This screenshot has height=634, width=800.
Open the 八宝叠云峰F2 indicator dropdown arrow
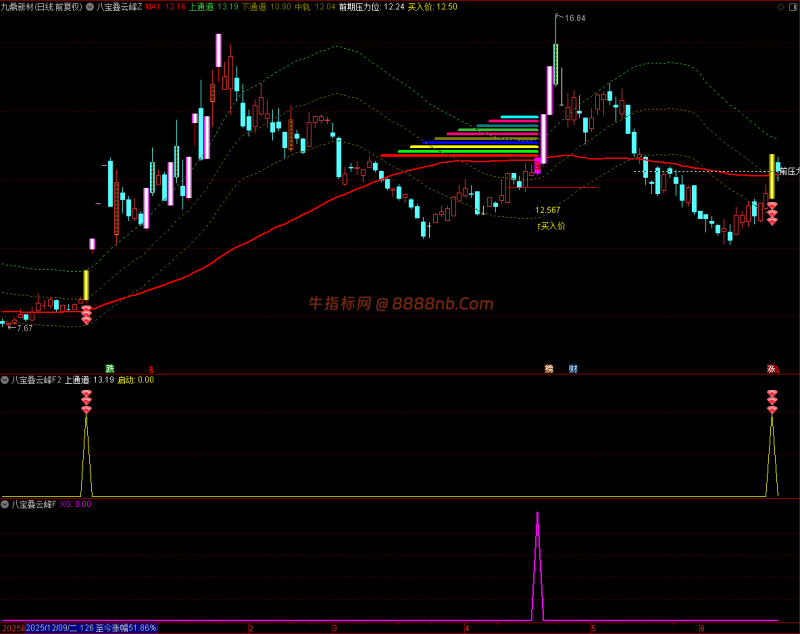[5, 380]
